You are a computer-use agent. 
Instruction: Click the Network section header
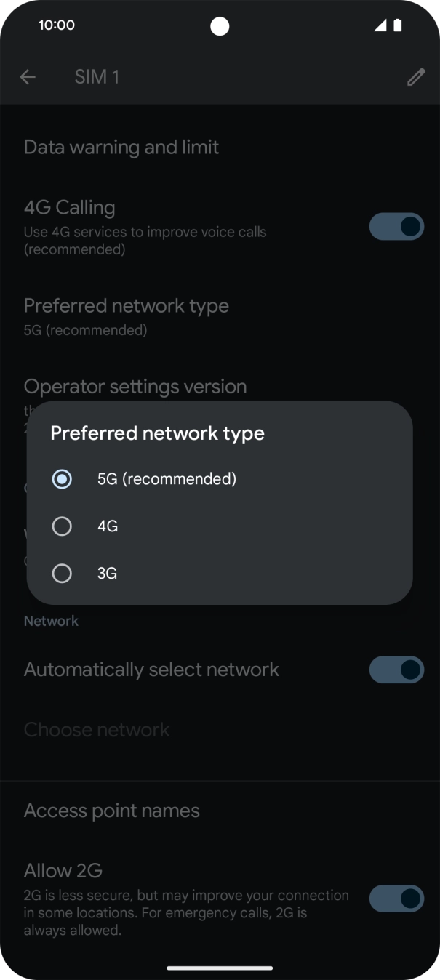pyautogui.click(x=51, y=621)
